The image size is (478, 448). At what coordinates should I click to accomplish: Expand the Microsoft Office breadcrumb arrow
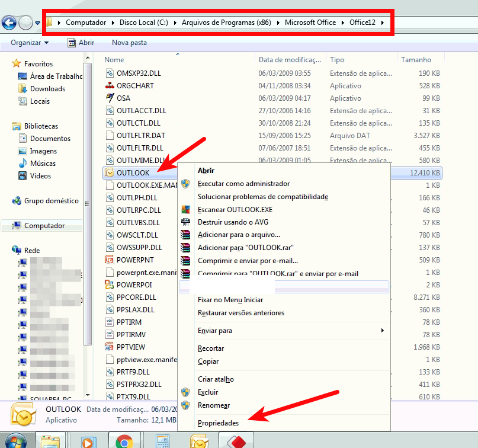coord(342,23)
